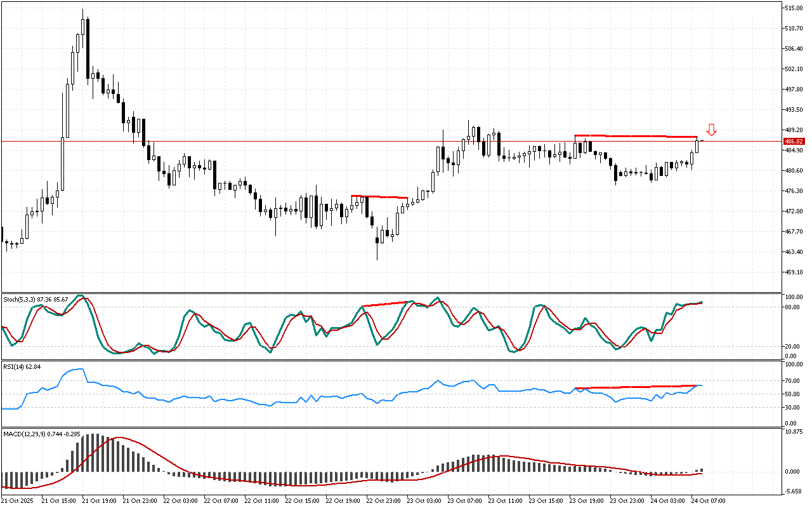Click the red horizontal price level line

[254, 141]
